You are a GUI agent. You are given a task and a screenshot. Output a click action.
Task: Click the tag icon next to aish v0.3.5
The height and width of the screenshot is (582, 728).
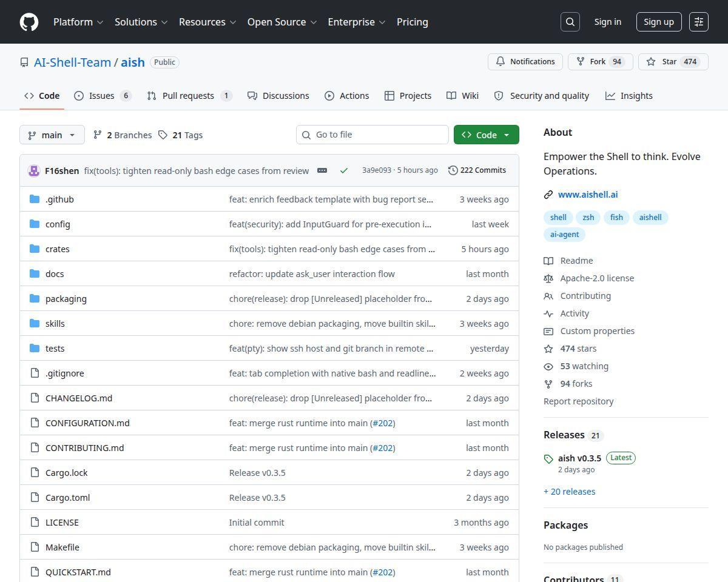click(x=548, y=459)
